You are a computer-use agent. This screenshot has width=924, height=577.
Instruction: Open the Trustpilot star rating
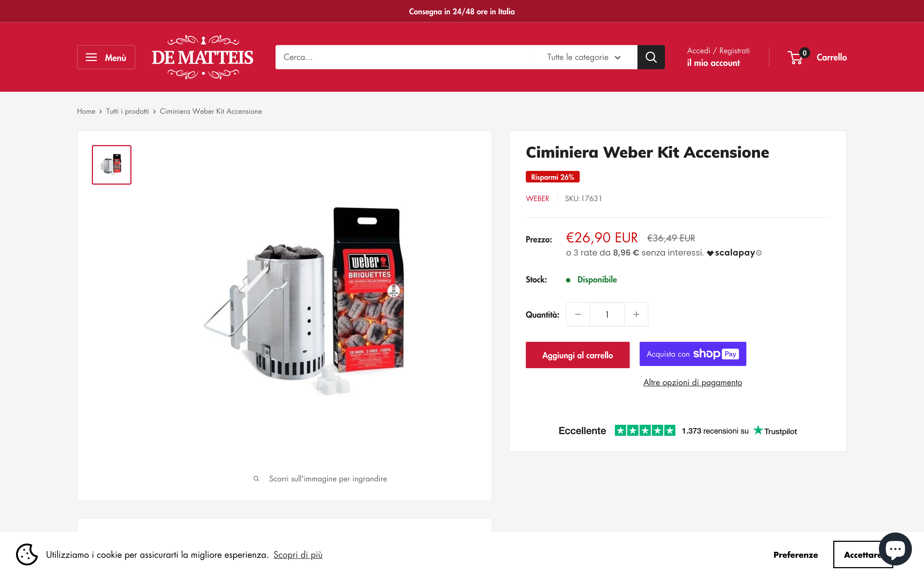pos(645,431)
